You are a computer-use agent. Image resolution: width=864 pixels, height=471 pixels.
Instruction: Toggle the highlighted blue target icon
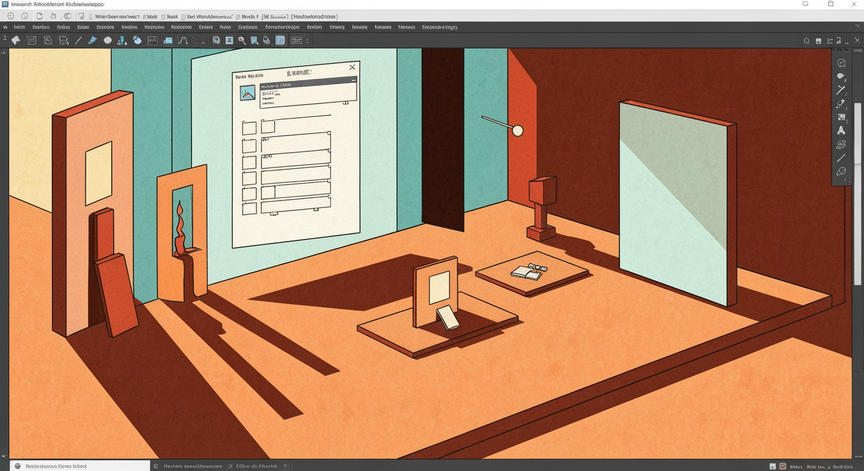(x=280, y=40)
